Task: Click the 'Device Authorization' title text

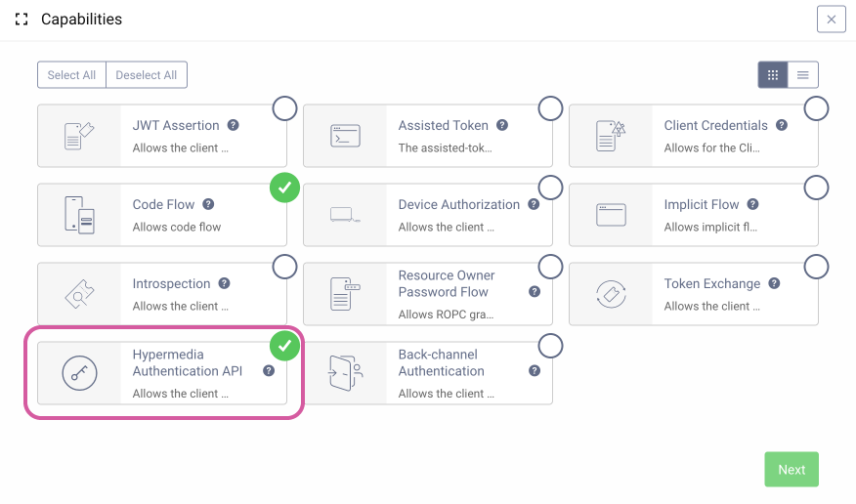Action: [x=458, y=204]
